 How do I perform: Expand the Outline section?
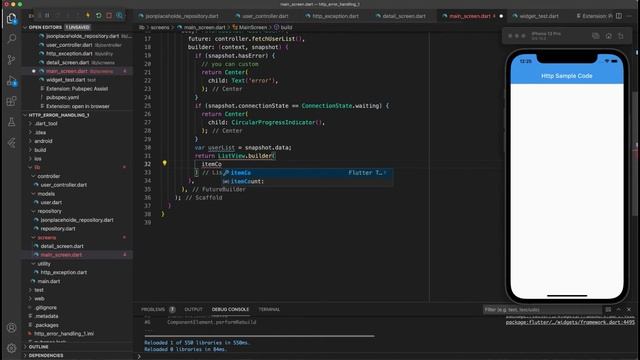click(38, 347)
